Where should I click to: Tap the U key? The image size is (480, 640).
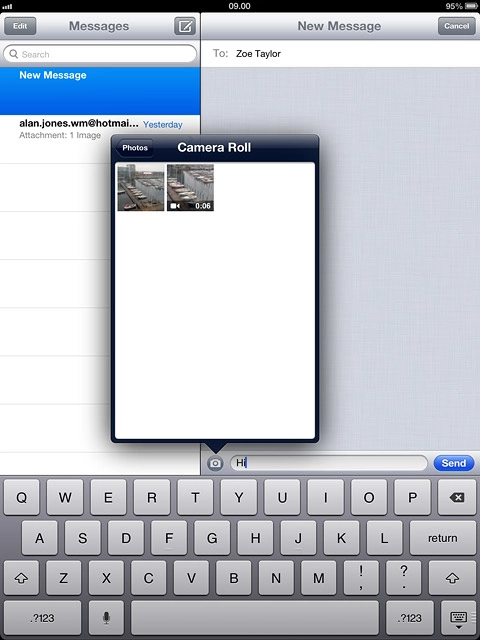[282, 497]
